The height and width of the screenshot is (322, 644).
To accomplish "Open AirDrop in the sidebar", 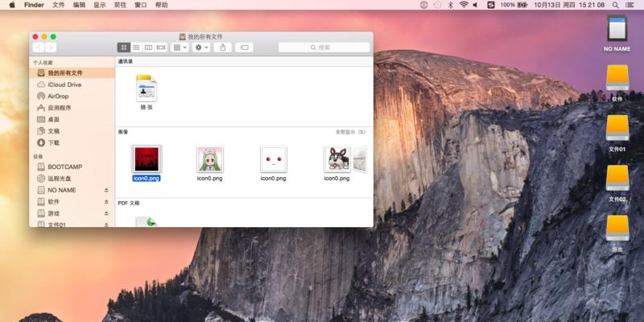I will [72, 96].
